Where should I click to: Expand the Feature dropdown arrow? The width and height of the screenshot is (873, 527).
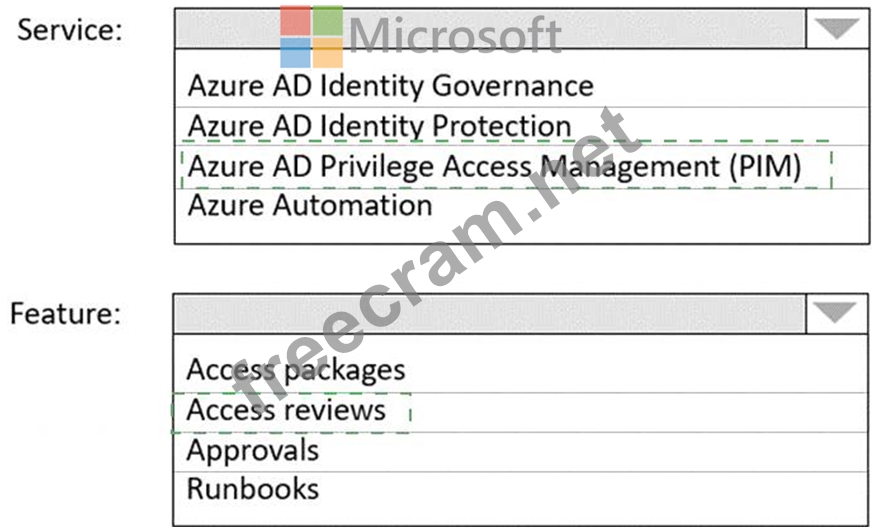coord(835,313)
